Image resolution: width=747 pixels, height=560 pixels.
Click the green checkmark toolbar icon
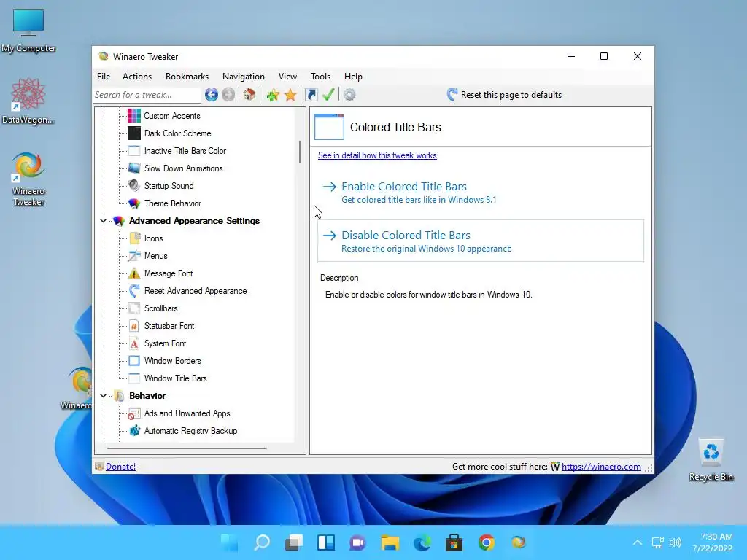[x=328, y=95]
